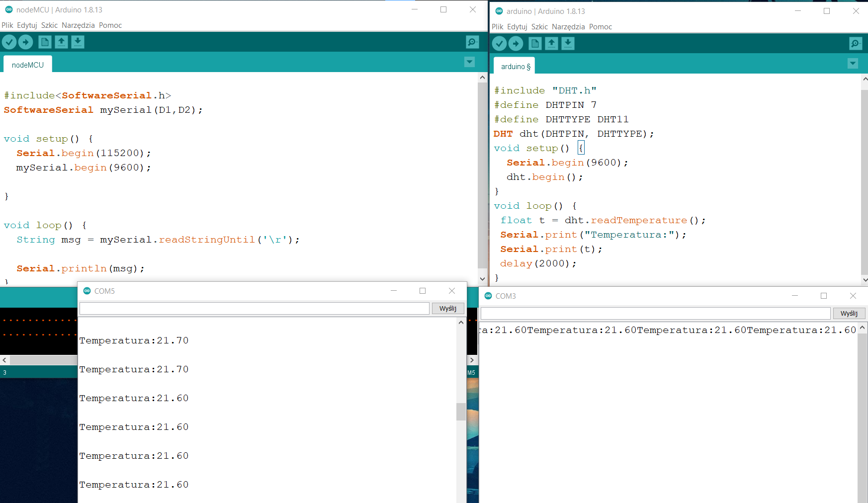Create a new sketch in the arduino window
Viewport: 868px width, 503px height.
(x=535, y=43)
